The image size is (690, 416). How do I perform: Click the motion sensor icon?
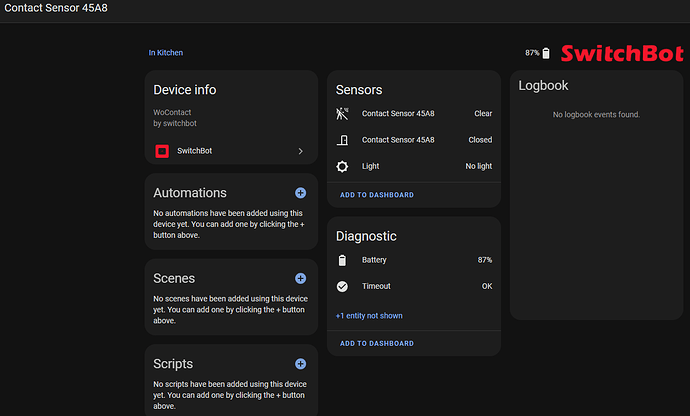pyautogui.click(x=343, y=113)
